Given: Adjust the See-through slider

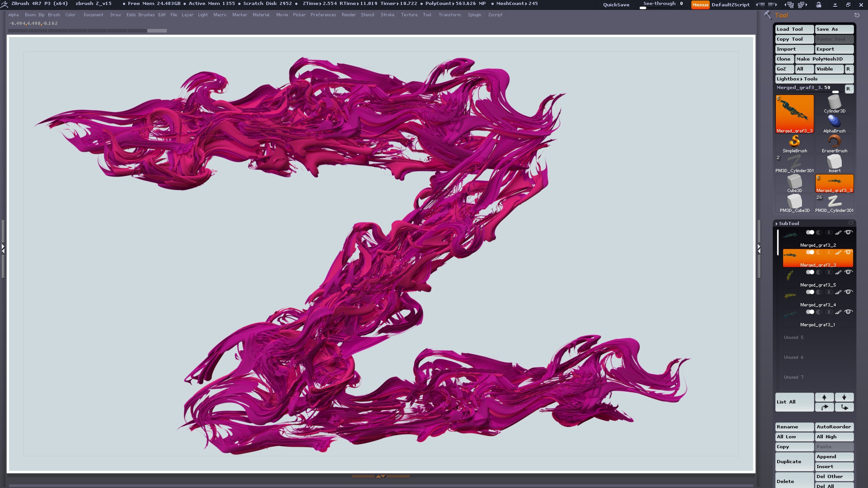Looking at the screenshot, I should coord(663,5).
